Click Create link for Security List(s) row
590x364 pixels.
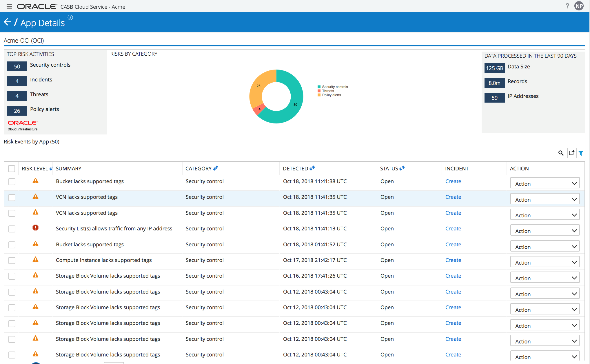pyautogui.click(x=453, y=228)
